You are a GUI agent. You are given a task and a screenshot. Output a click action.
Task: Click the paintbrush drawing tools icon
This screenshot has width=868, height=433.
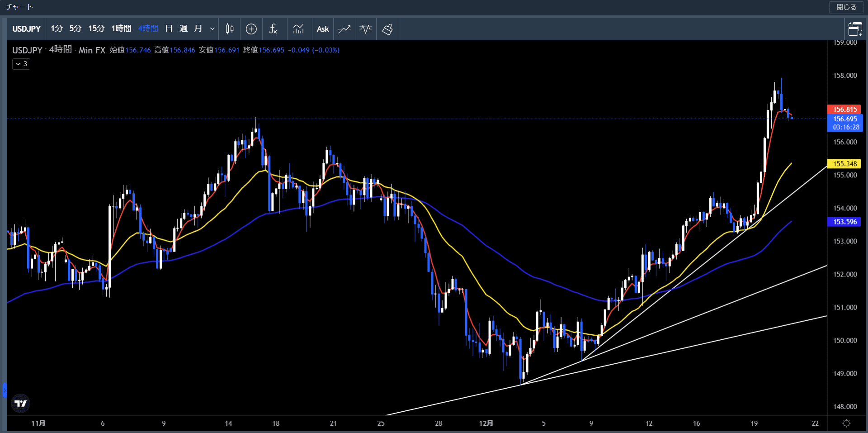(387, 29)
